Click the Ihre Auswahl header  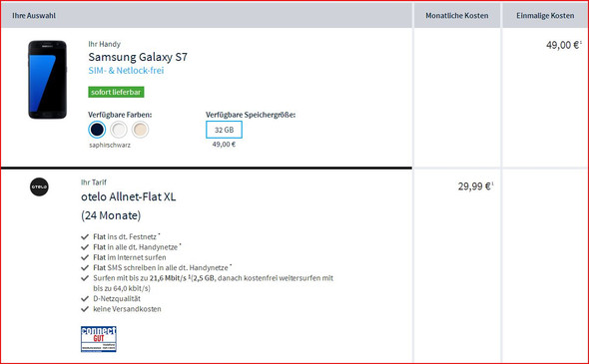(34, 16)
